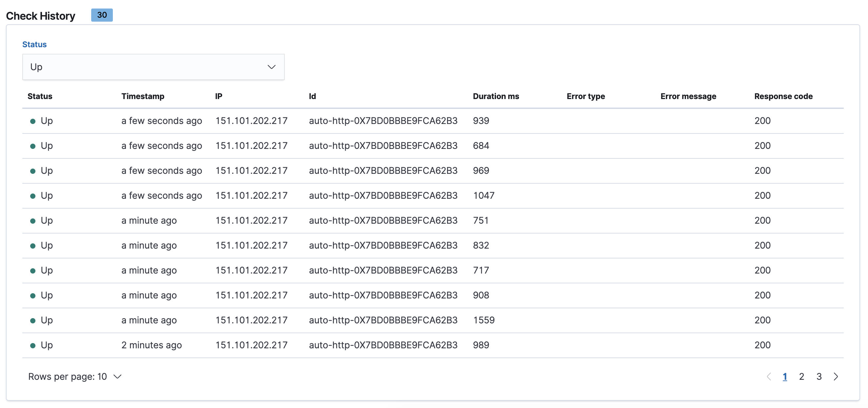Click the Timestamp column header

click(143, 96)
